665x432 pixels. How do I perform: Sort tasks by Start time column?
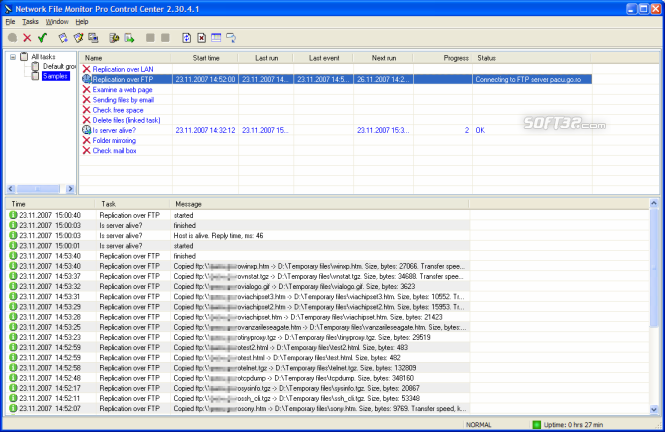point(205,58)
